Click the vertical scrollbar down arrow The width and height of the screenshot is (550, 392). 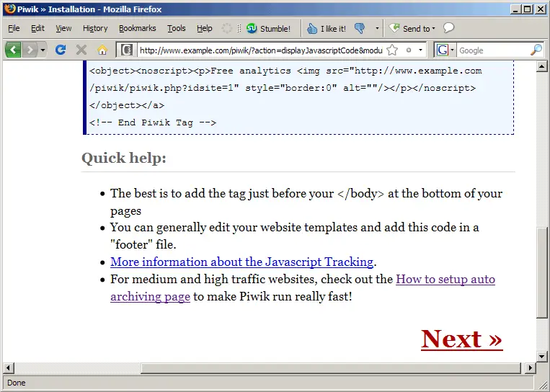[543, 356]
